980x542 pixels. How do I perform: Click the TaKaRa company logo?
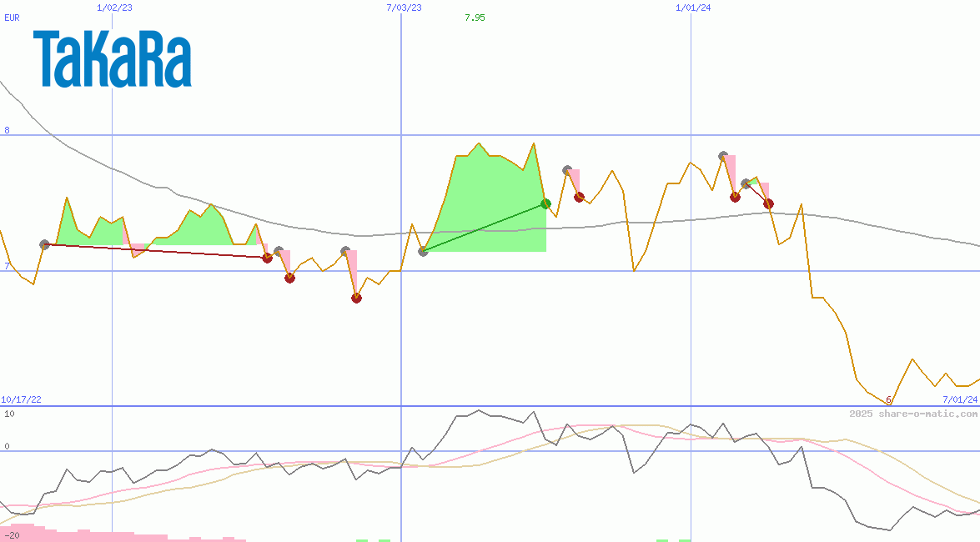(113, 58)
